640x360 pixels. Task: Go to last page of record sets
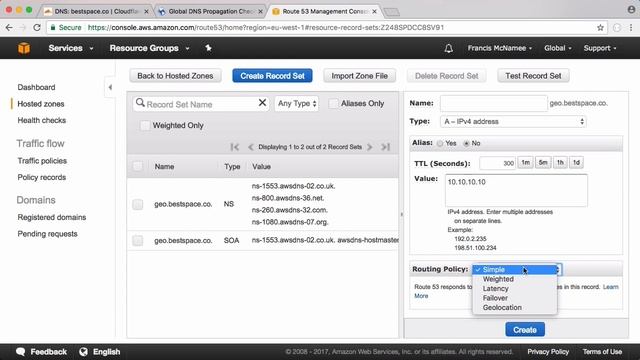click(x=385, y=147)
